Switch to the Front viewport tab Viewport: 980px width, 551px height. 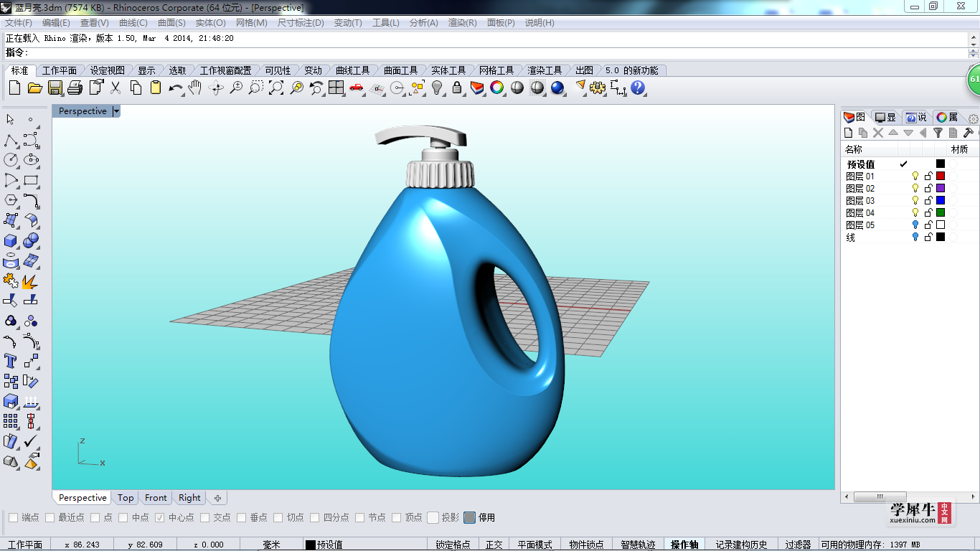tap(156, 498)
